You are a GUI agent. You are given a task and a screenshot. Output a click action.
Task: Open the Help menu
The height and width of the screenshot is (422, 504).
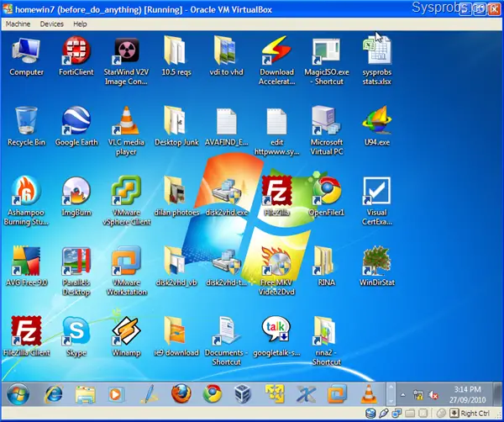click(80, 24)
